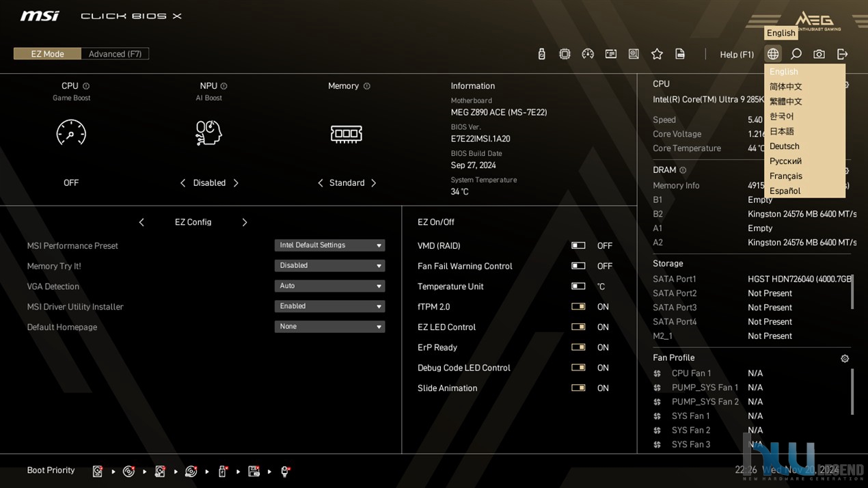Toggle fTPM 2.0 switch

click(x=578, y=307)
